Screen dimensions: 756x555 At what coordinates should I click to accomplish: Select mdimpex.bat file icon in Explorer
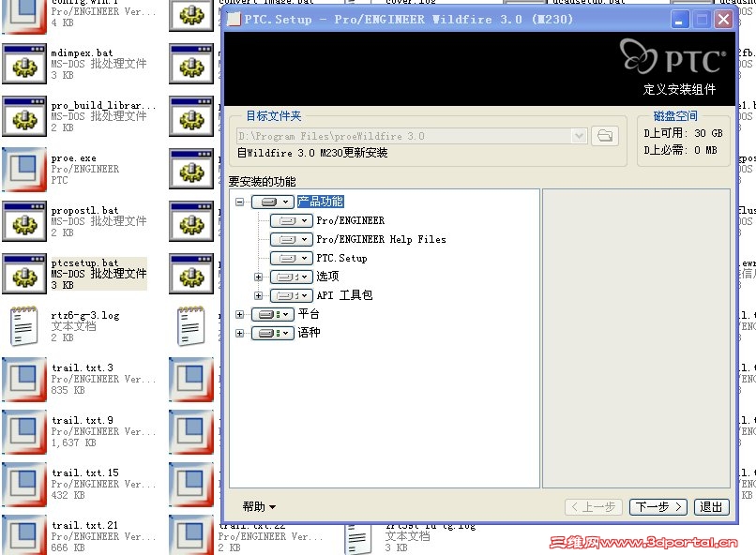click(24, 64)
